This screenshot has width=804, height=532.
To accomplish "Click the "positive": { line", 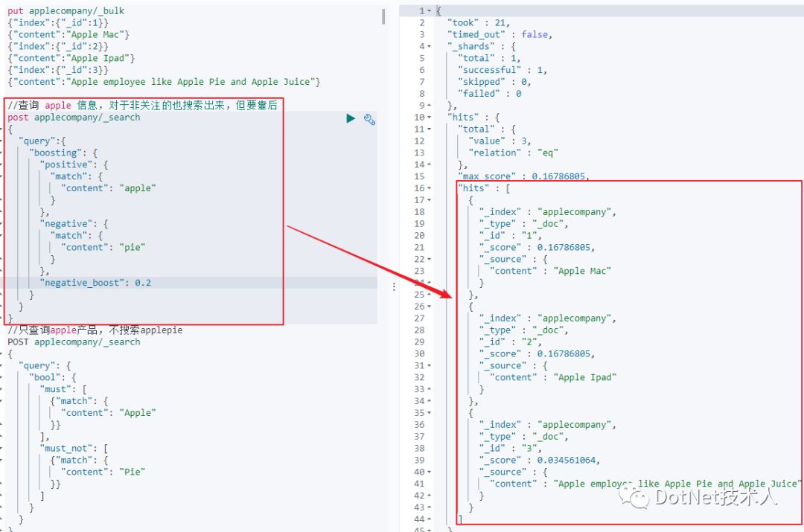I will coord(74,164).
